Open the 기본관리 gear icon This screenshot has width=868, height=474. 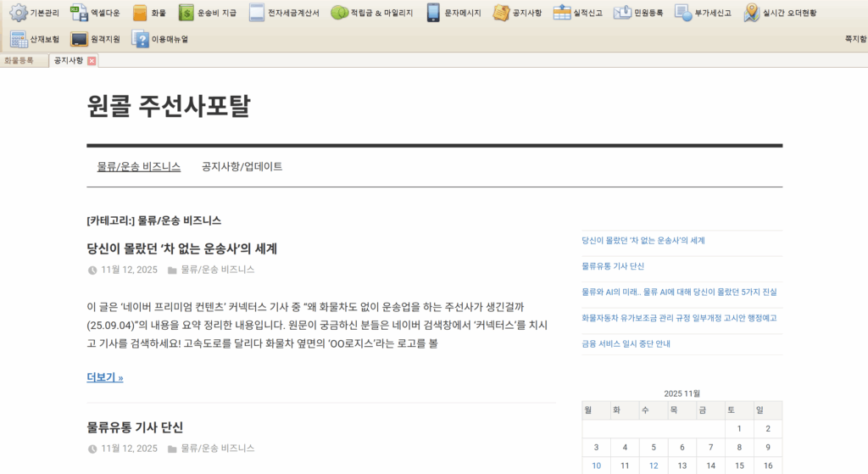[18, 13]
